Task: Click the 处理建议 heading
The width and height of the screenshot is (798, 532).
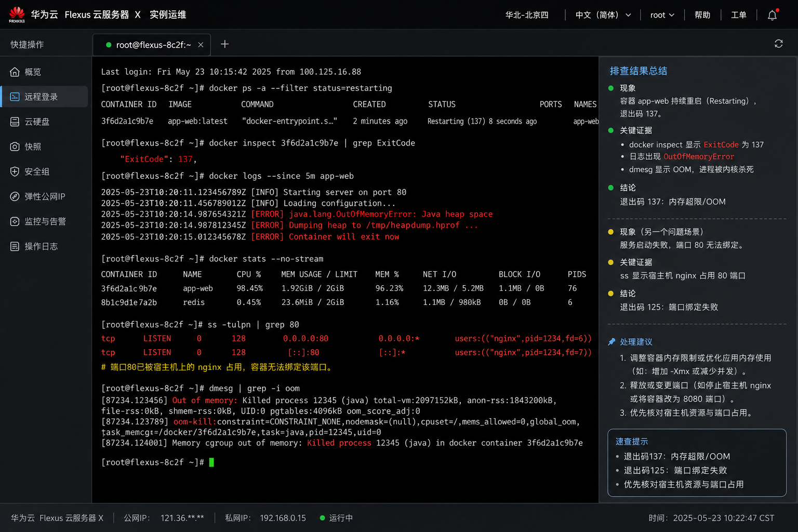Action: click(636, 342)
